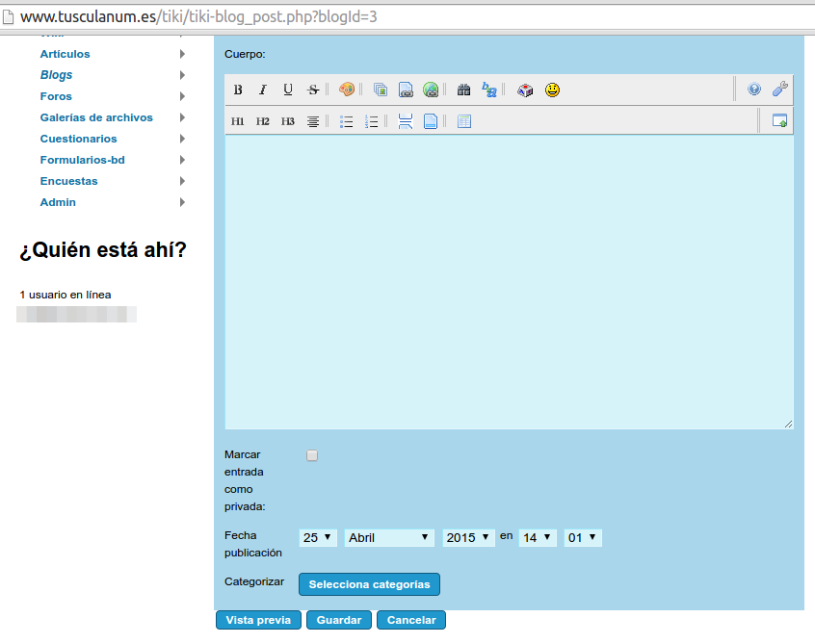Open the month dropdown showing Abril
Viewport: 815px width, 644px height.
coord(389,538)
